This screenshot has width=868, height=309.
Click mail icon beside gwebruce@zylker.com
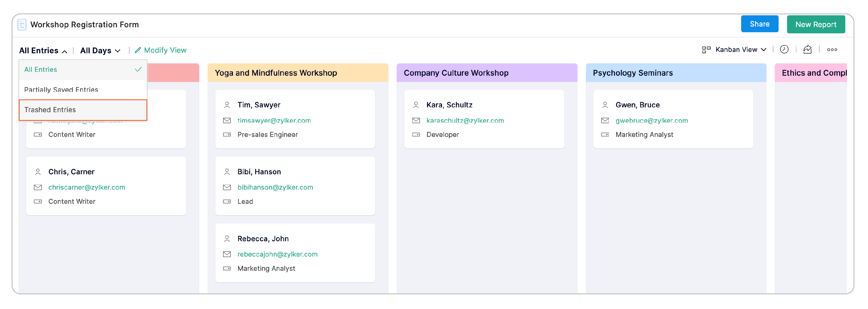(605, 120)
